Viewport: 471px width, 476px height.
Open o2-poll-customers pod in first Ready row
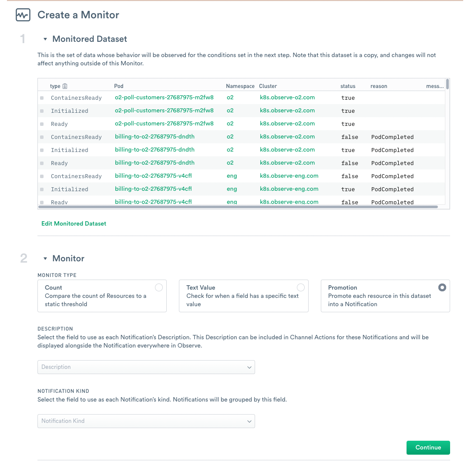point(164,124)
